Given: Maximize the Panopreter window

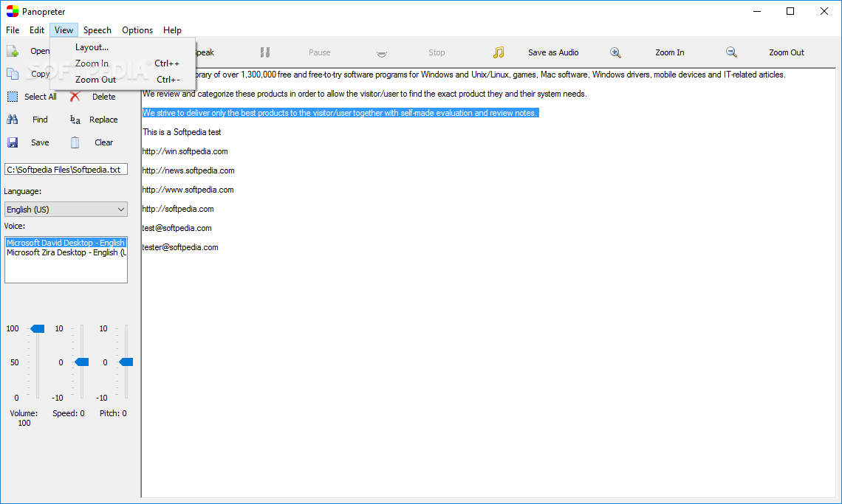Looking at the screenshot, I should click(x=790, y=11).
